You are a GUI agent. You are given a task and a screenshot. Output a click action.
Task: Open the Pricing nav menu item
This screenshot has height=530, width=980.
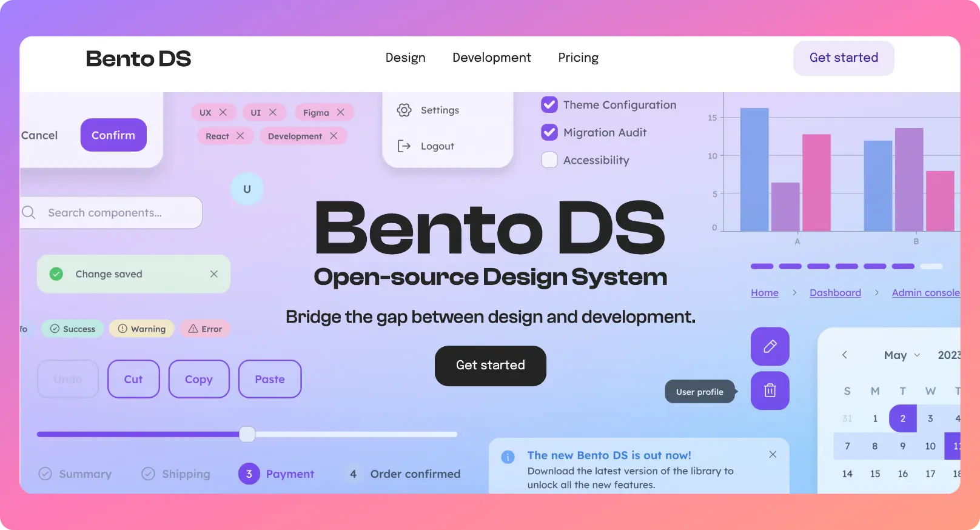point(578,58)
